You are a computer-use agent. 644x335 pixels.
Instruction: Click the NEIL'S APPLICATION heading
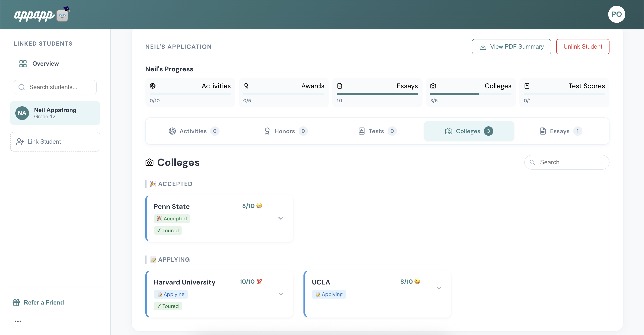[x=178, y=47]
